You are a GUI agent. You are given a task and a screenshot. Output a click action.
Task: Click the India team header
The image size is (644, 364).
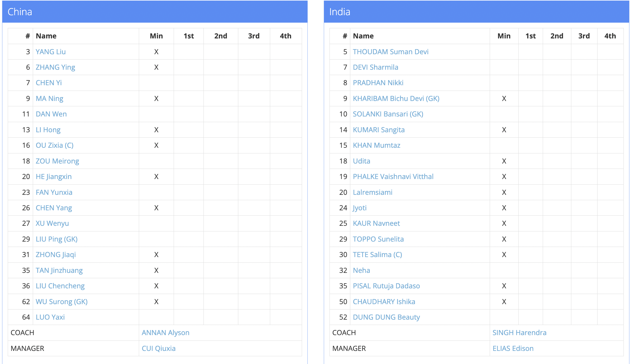(x=340, y=12)
